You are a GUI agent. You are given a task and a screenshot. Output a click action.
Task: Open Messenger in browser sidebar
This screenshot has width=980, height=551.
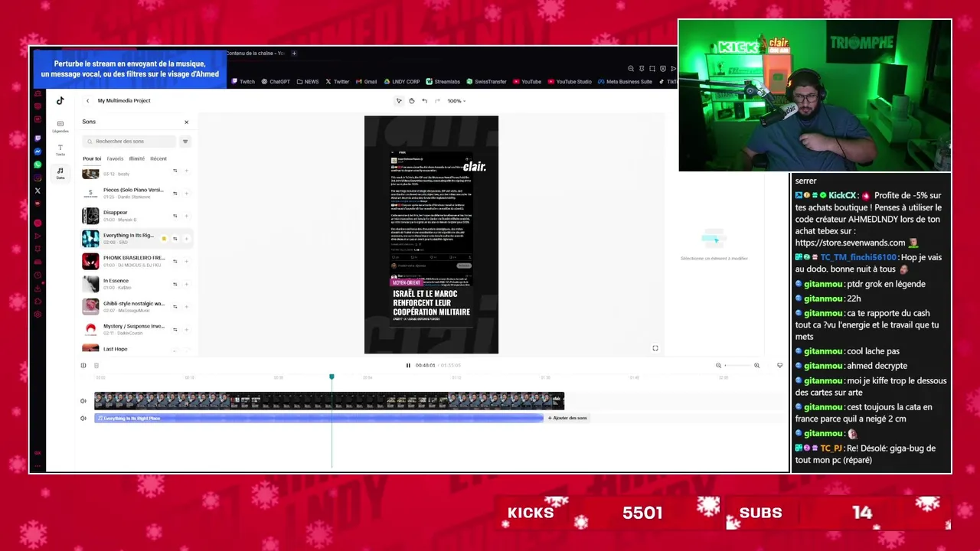[38, 152]
